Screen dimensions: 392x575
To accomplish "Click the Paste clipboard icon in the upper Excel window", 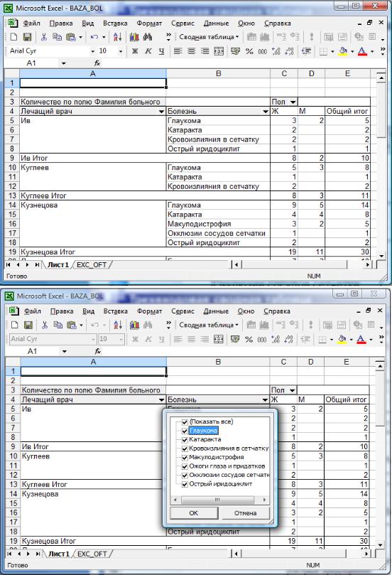I will tap(70, 37).
